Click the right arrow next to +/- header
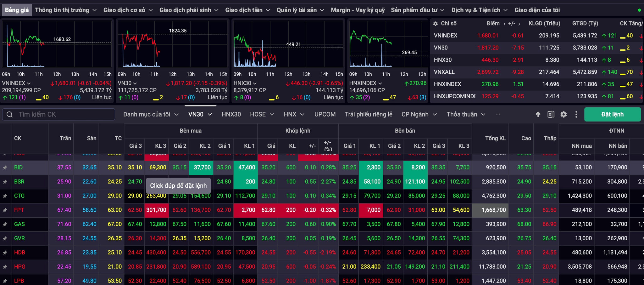 [519, 24]
